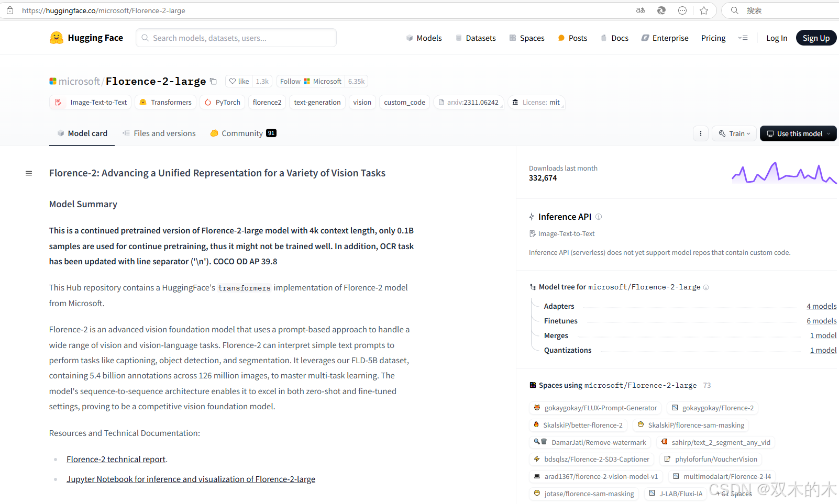The width and height of the screenshot is (839, 504).
Task: Open table of contents hamburger icon
Action: 29,173
